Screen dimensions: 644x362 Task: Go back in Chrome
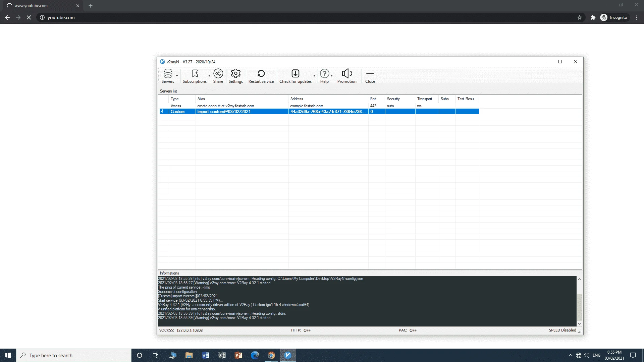click(x=7, y=17)
